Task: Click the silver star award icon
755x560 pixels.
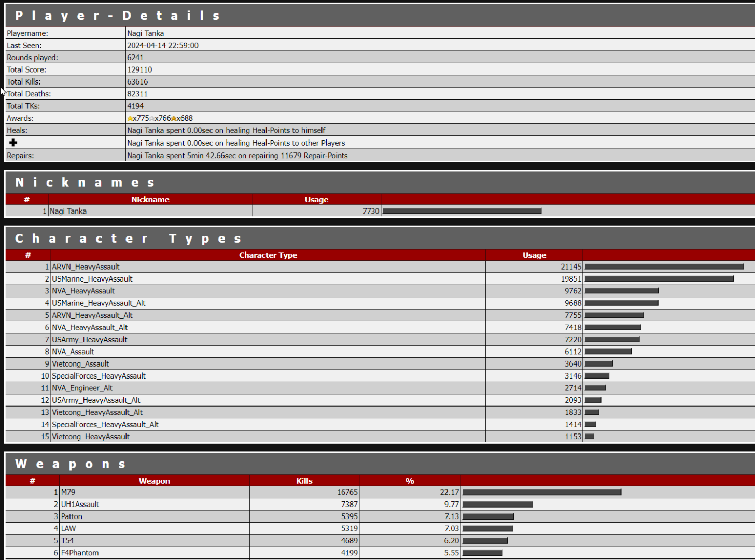Action: tap(152, 119)
